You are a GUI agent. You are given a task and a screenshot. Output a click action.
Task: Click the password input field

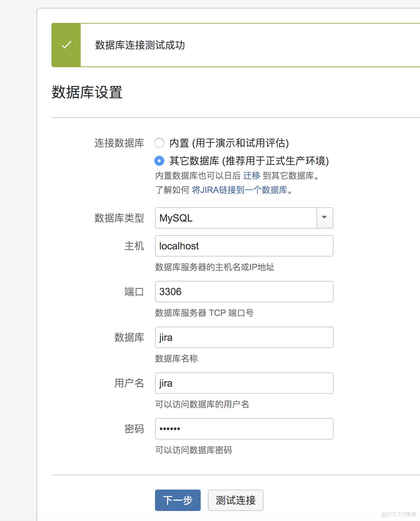coord(244,429)
